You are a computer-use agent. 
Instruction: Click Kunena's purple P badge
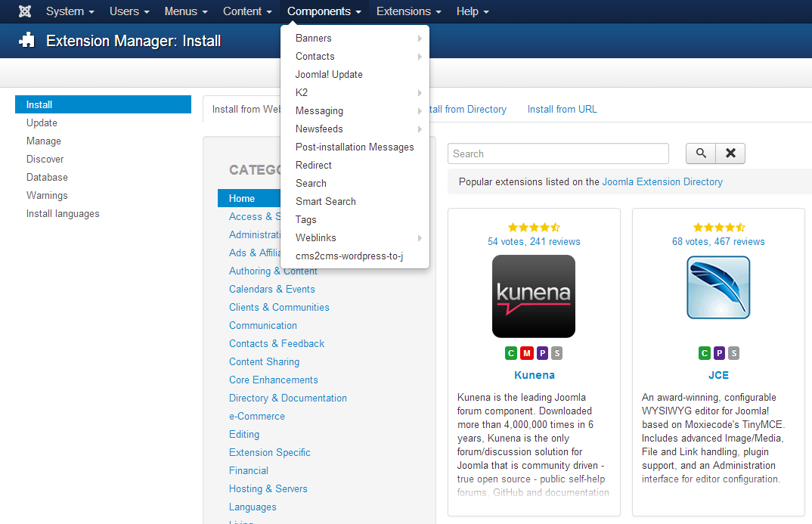tap(542, 353)
